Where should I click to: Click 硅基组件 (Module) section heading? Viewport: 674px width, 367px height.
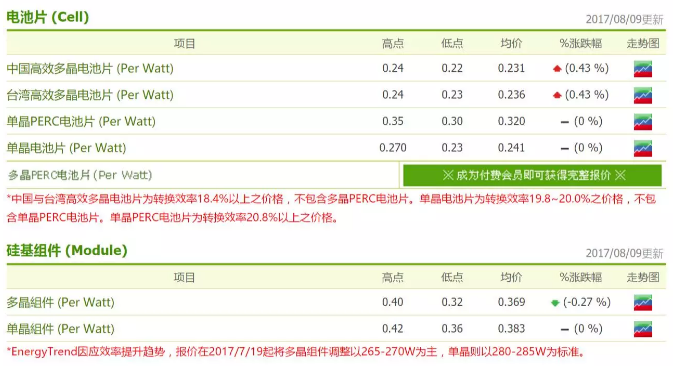(67, 251)
